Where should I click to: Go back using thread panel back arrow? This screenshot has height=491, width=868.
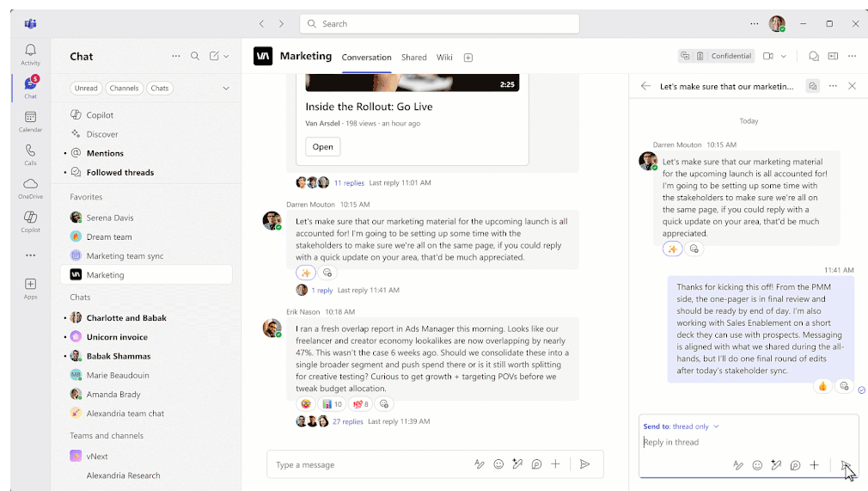click(x=645, y=86)
